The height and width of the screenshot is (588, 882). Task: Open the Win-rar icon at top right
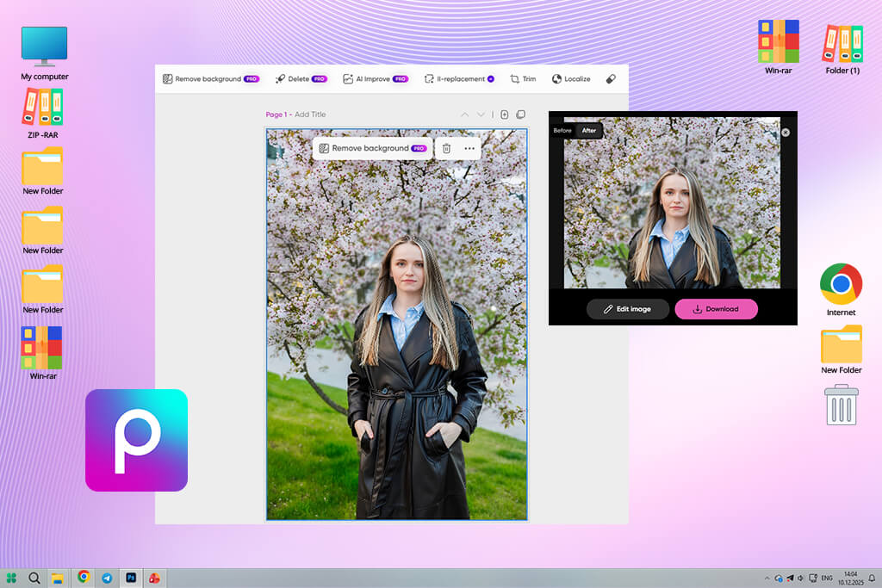coord(778,47)
